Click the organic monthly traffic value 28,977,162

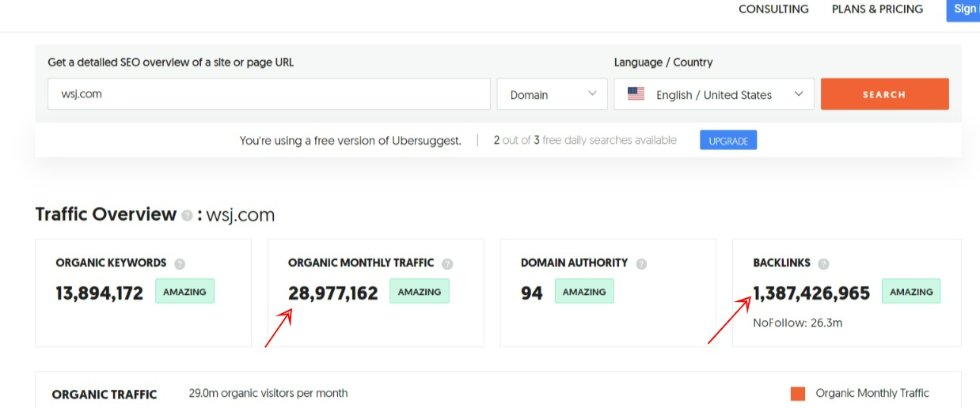(333, 293)
